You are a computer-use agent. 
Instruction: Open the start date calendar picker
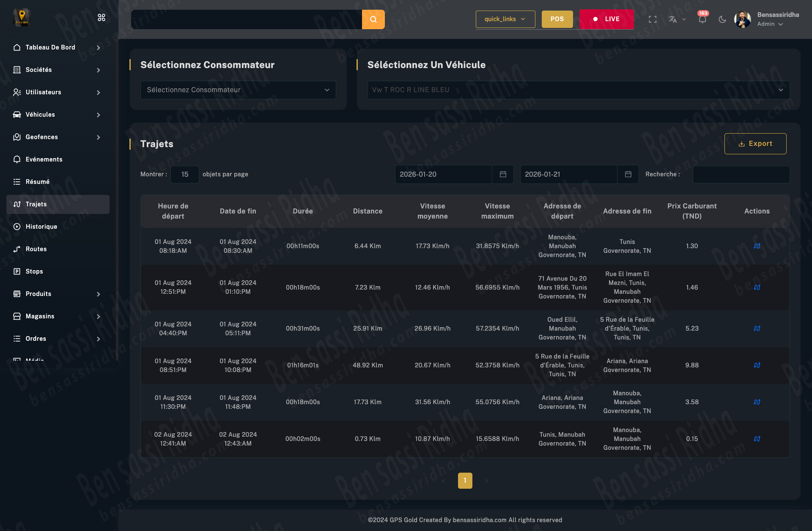[x=503, y=174]
